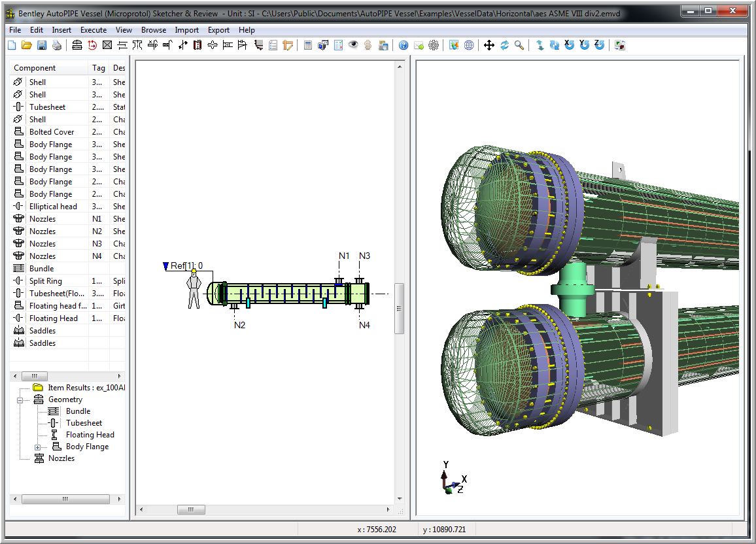
Task: Click the calculator icon in toolbar
Action: [307, 45]
